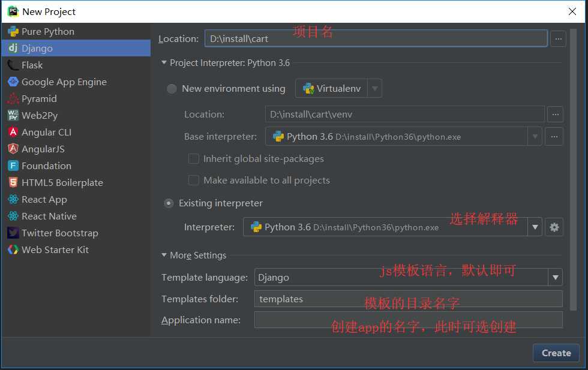Click the HTML5 Boilerplate icon
Screen dimensions: 588x370
click(13, 182)
